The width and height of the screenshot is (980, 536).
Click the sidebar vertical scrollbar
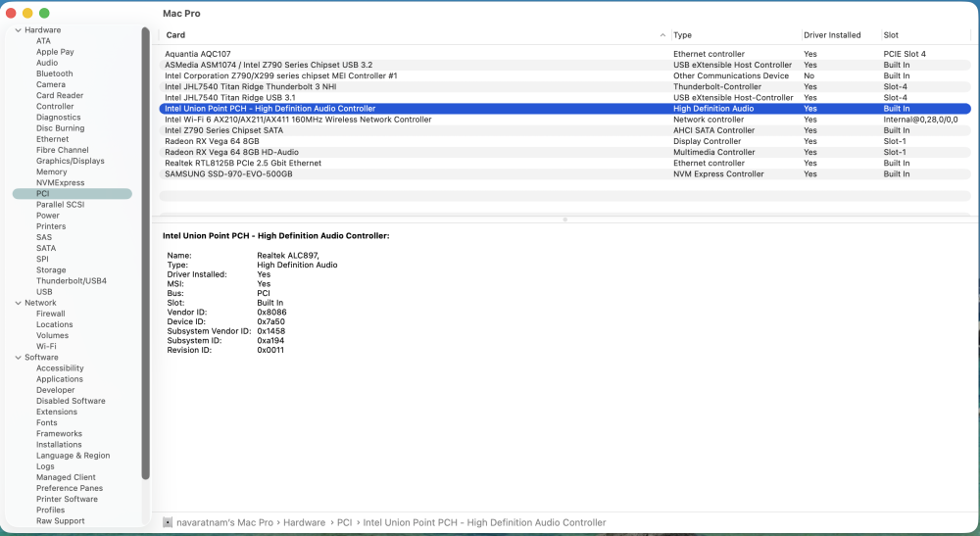146,253
